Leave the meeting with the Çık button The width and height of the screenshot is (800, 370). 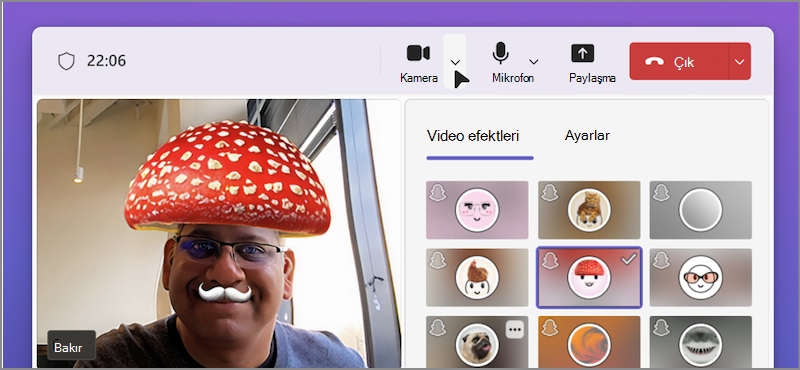coord(679,61)
